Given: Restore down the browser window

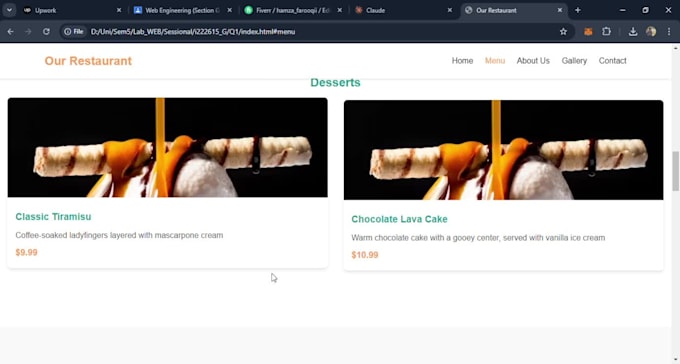Looking at the screenshot, I should coord(645,10).
